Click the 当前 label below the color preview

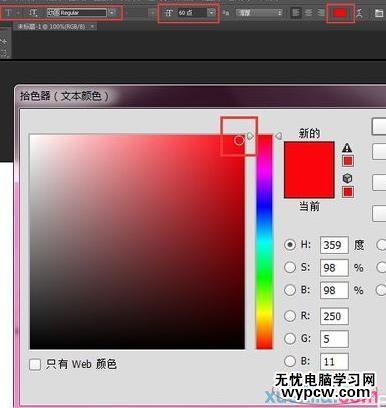click(x=309, y=206)
